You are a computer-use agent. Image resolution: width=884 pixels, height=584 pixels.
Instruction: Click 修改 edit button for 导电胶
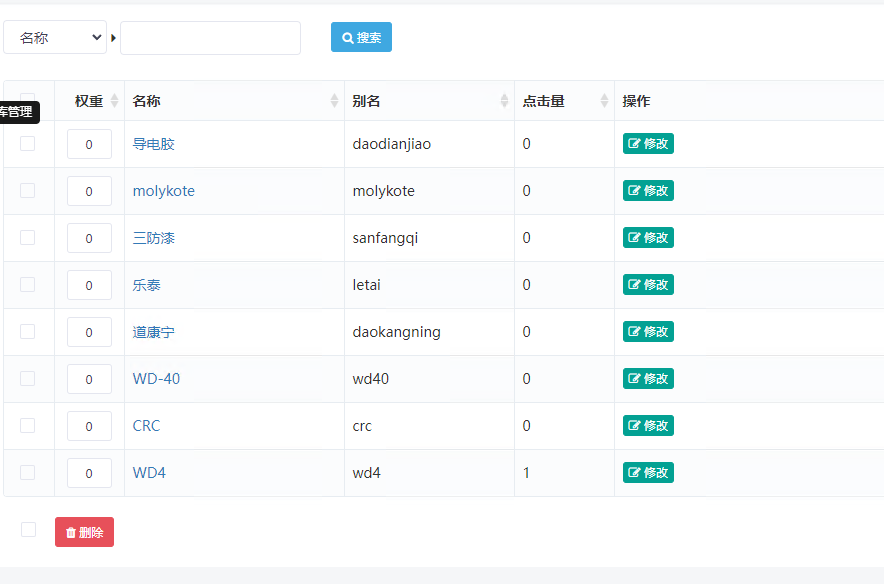(x=648, y=144)
